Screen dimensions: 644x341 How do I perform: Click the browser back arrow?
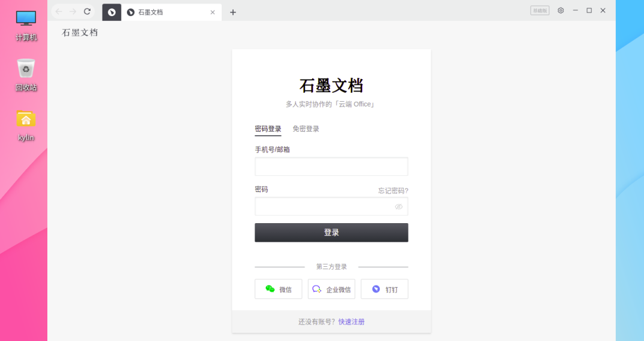click(x=59, y=11)
